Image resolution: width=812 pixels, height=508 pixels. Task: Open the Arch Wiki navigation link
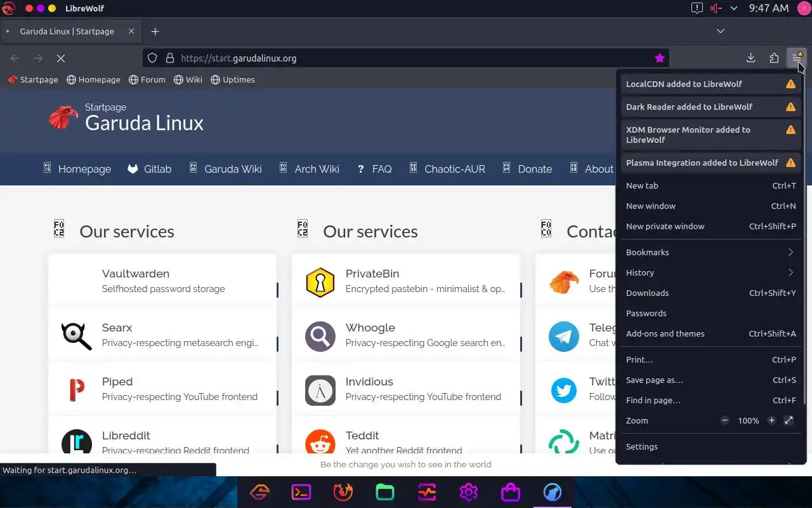pyautogui.click(x=310, y=169)
